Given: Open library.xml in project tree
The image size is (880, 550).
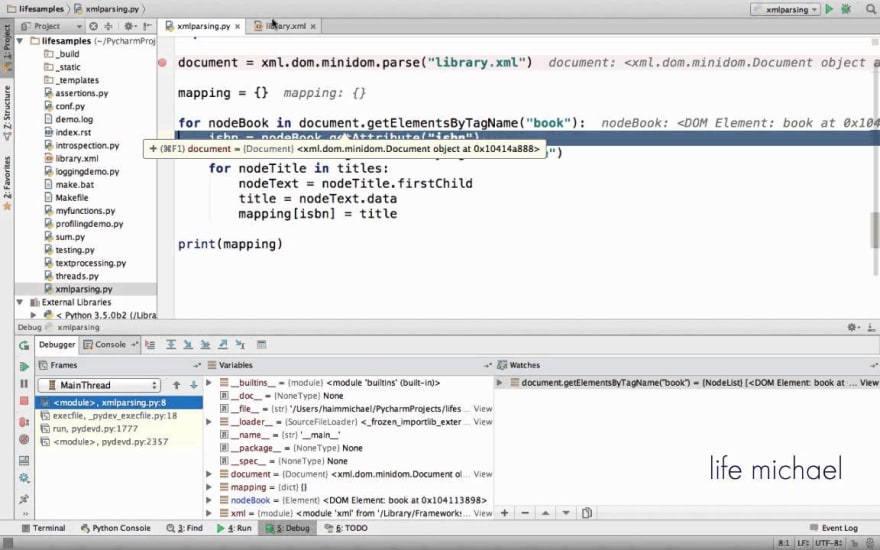Looking at the screenshot, I should point(76,158).
